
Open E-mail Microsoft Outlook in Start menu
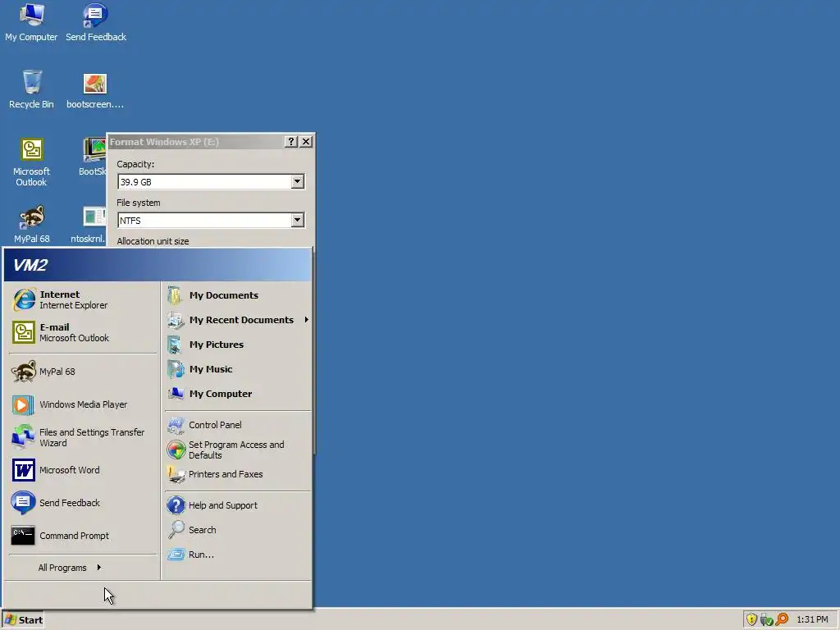(x=83, y=332)
